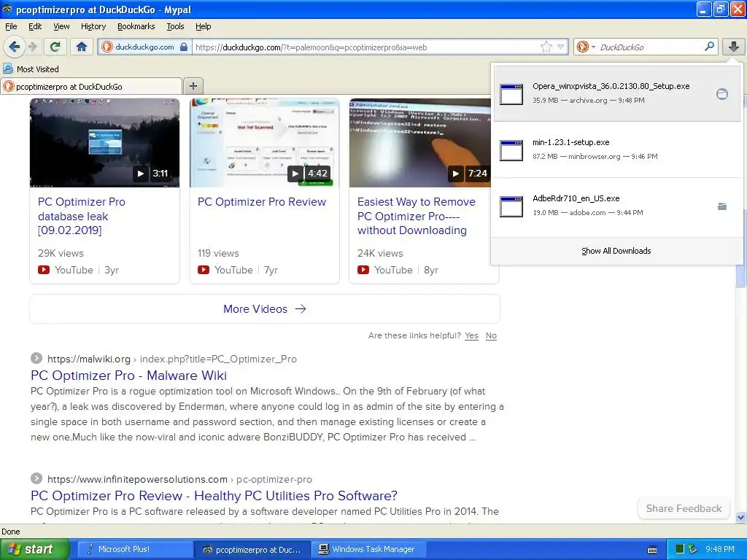Go back with the Back arrow button
The image size is (747, 560).
[15, 47]
